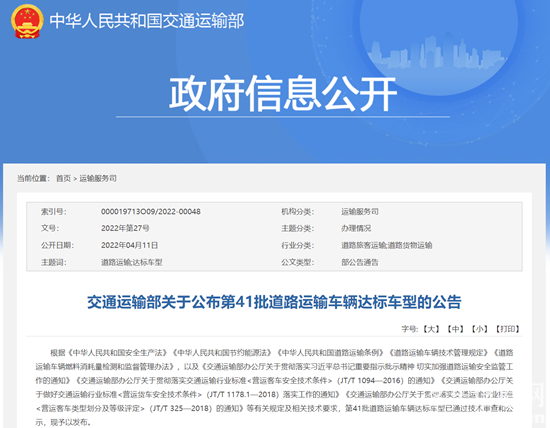Image resolution: width=550 pixels, height=428 pixels.
Task: Click the 打印 print button
Action: [x=507, y=329]
